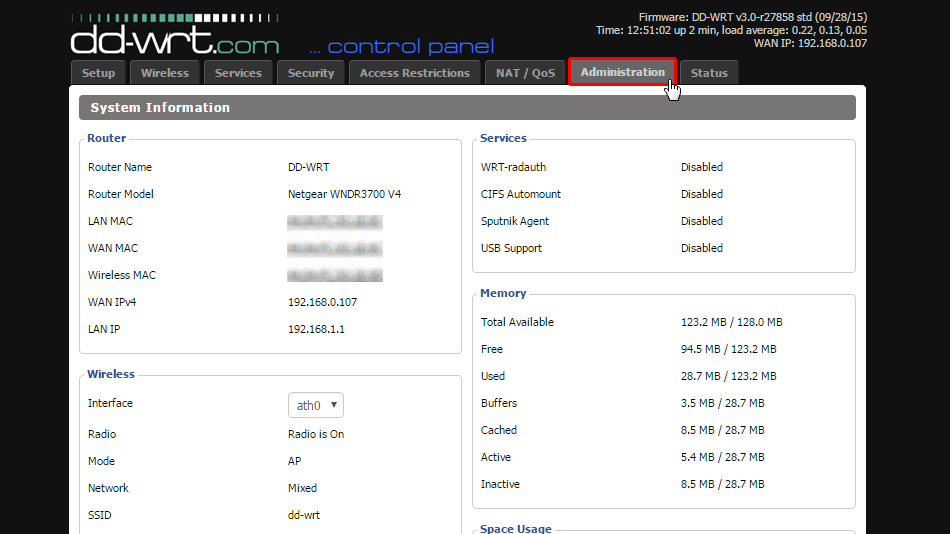
Task: Switch to the Wireless tab
Action: [x=165, y=73]
